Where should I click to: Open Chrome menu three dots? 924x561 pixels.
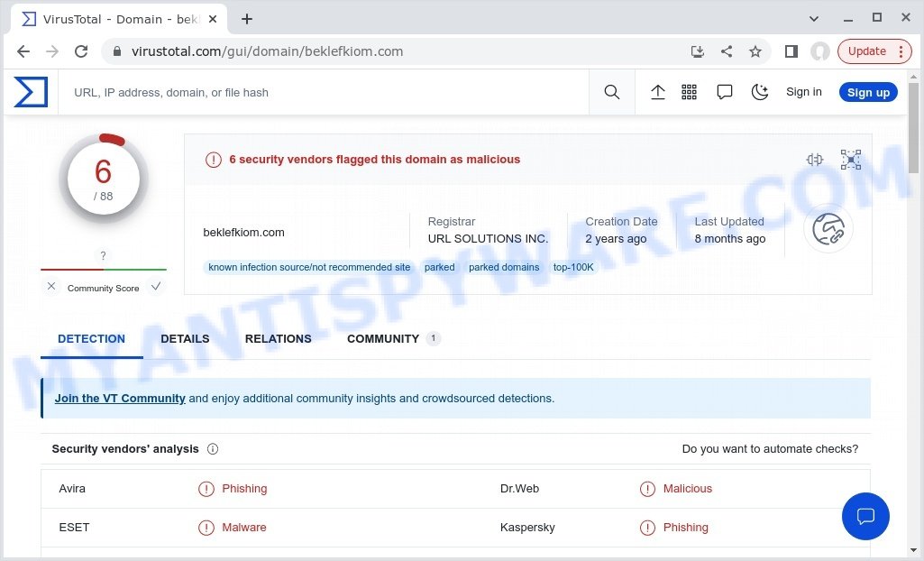(x=901, y=51)
